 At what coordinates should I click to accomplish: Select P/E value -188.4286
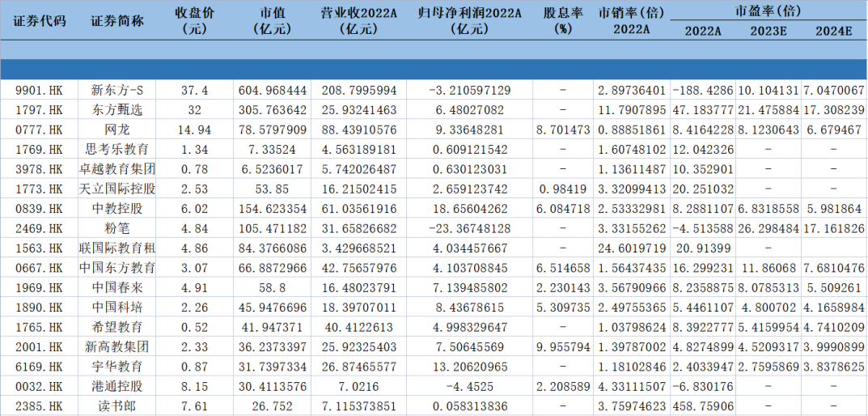click(703, 90)
